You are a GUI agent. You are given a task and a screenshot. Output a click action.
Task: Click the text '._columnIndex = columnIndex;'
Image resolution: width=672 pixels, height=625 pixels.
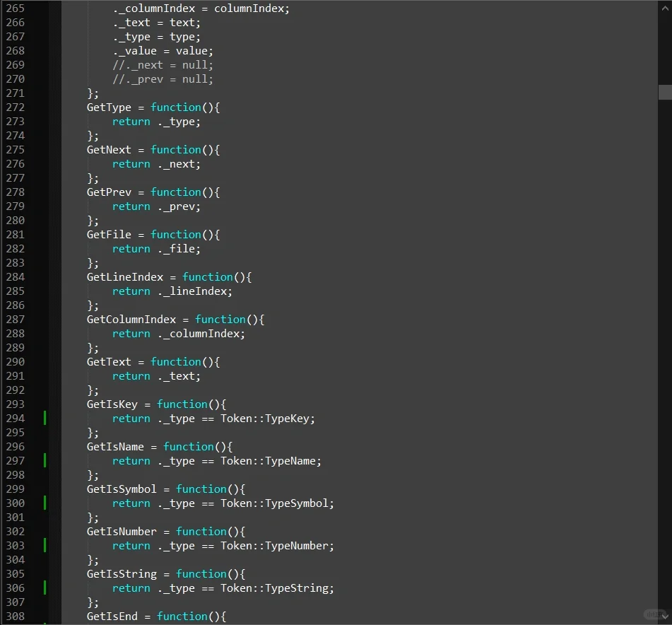pos(201,8)
